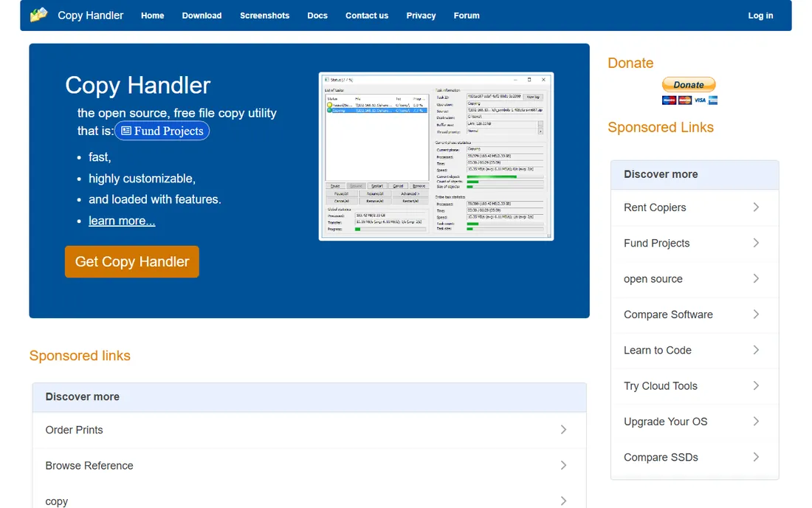Click the Copy Handler logo icon

39,15
